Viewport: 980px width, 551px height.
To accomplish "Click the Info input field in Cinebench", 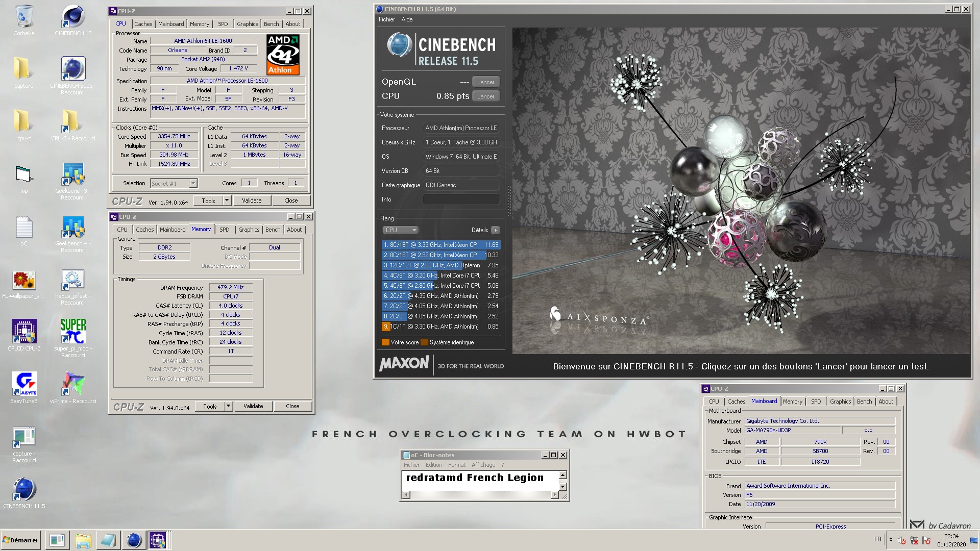I will 461,199.
